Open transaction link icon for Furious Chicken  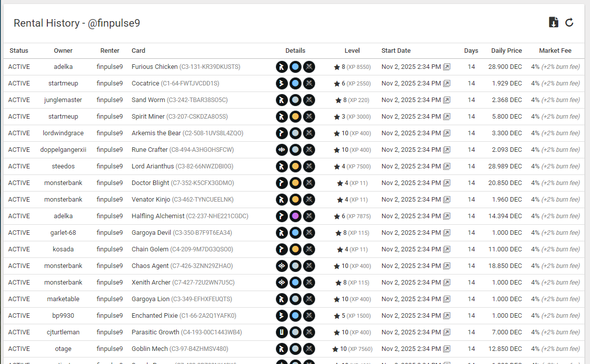447,67
